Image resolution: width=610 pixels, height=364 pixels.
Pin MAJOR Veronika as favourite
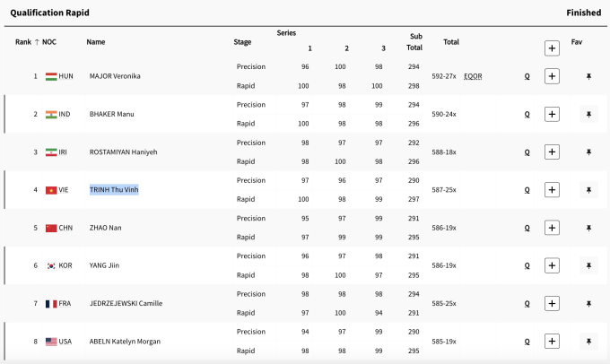[588, 76]
